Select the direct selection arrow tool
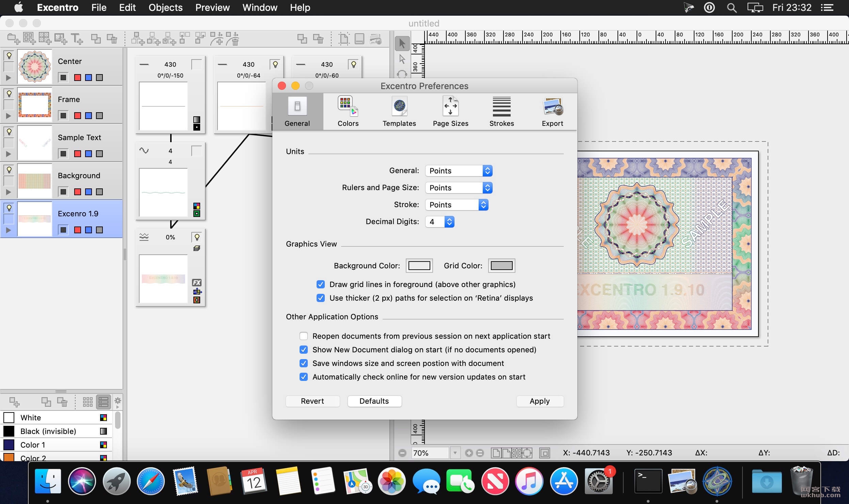Viewport: 849px width, 504px height. pyautogui.click(x=402, y=59)
